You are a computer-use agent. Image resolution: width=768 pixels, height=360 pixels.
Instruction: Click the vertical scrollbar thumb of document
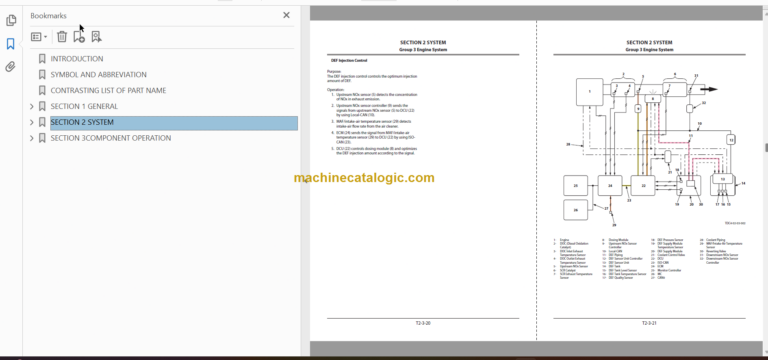pos(766,147)
